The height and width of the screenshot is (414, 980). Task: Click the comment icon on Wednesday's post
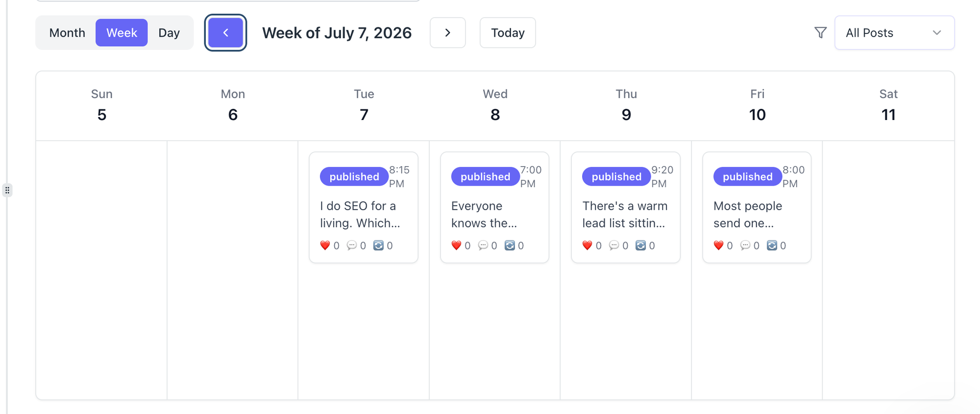click(483, 245)
